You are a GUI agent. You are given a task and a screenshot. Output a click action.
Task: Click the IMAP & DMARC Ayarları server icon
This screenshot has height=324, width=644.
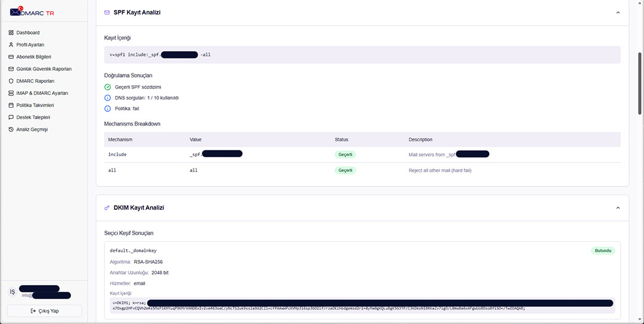pyautogui.click(x=11, y=94)
